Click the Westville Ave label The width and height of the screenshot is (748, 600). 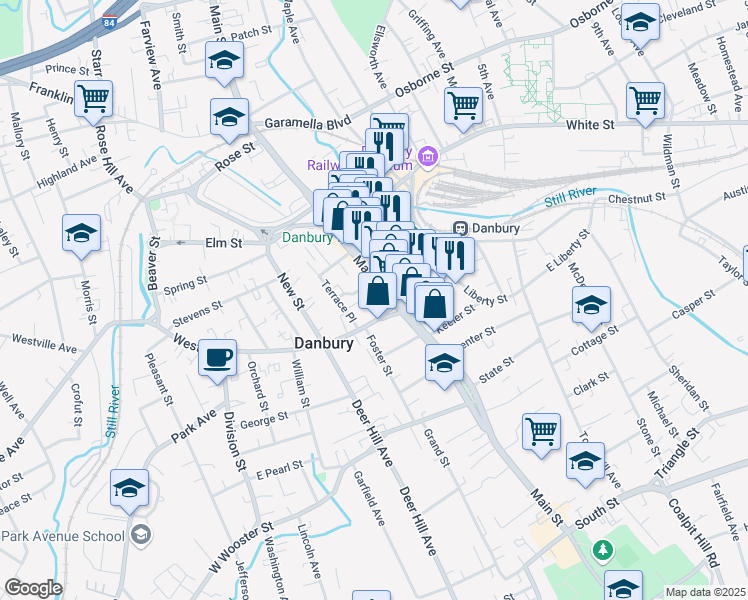pyautogui.click(x=44, y=343)
